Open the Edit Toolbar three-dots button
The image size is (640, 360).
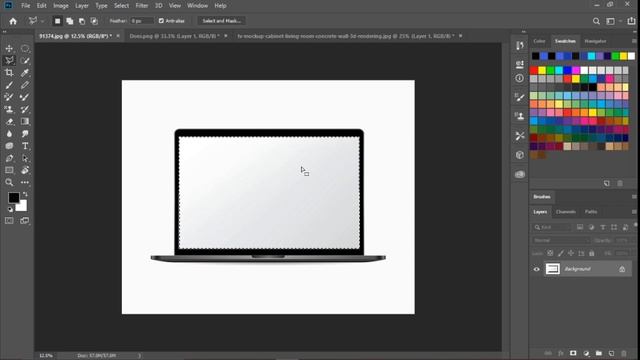click(25, 182)
